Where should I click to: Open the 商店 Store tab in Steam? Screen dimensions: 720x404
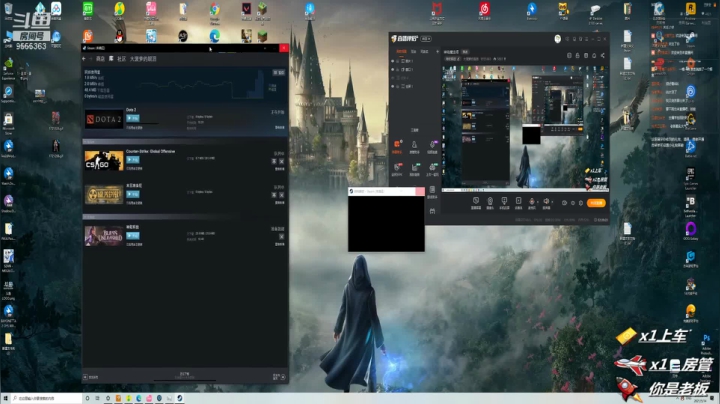(100, 59)
